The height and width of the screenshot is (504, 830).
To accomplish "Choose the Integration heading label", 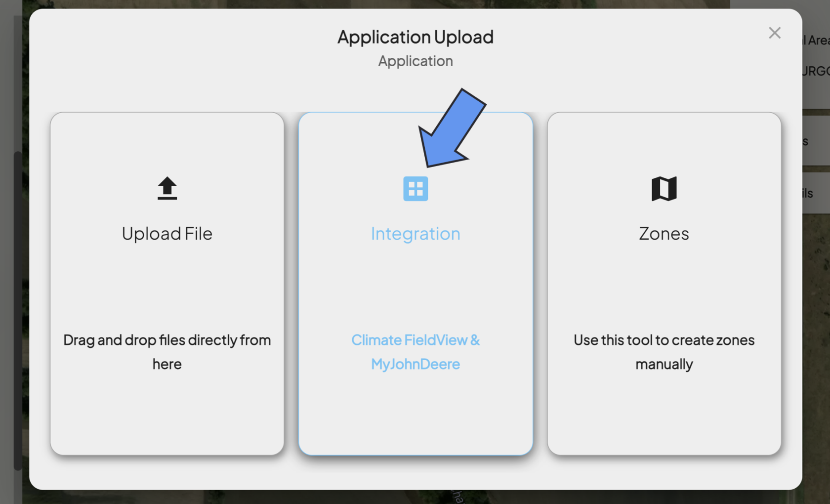I will tap(415, 234).
